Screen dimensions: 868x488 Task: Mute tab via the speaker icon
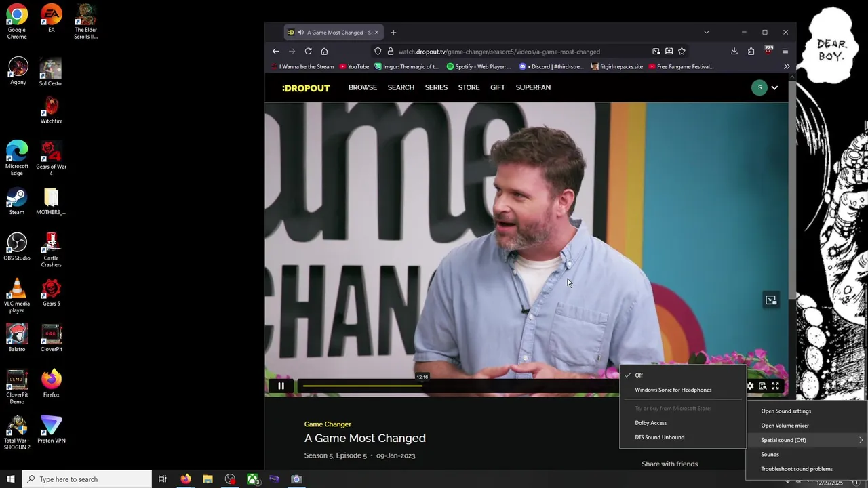(x=300, y=33)
